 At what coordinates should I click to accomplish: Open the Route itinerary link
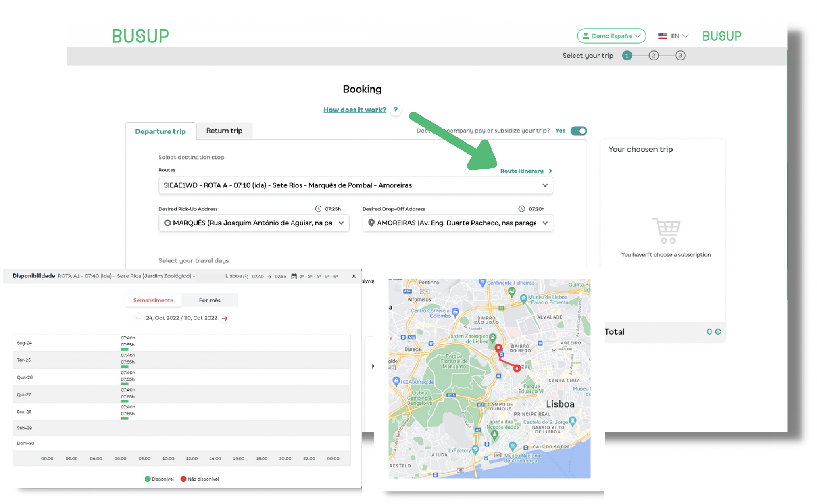522,171
